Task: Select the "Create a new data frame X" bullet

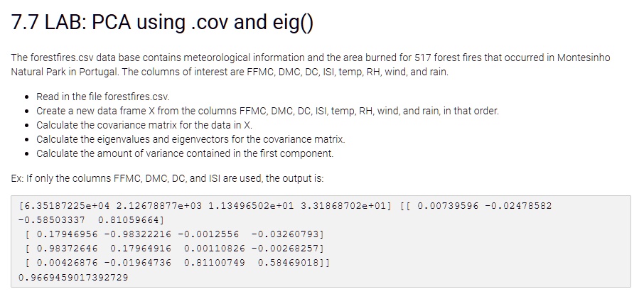Action: coord(267,111)
